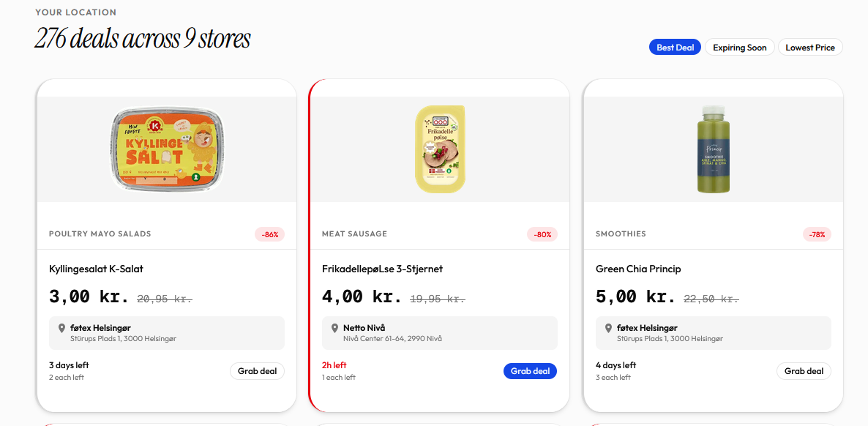Open the Kyllingesalat K-Salat title
This screenshot has width=868, height=426.
[96, 269]
